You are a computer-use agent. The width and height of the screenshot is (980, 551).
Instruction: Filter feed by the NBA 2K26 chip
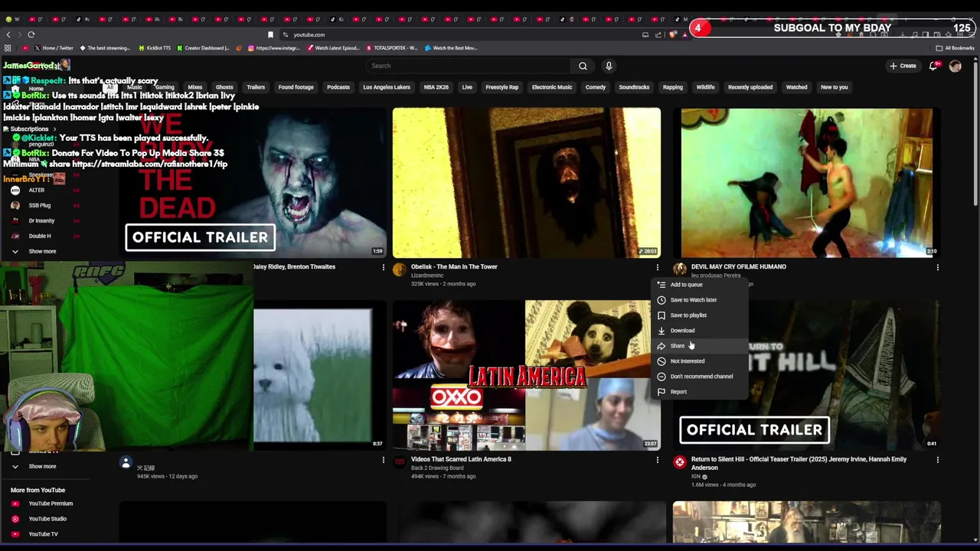click(x=436, y=87)
